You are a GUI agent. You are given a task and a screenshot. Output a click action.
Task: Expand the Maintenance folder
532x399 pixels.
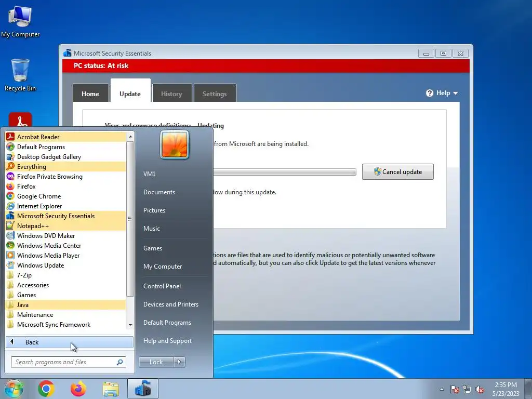66,314
